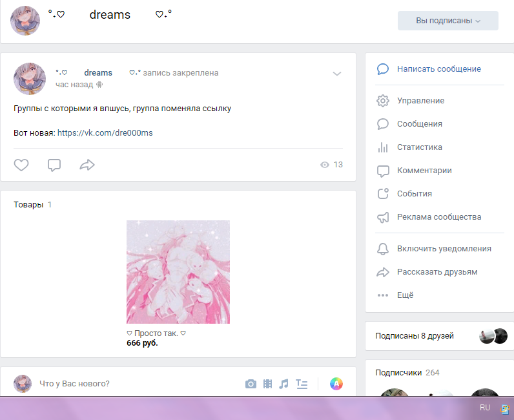Click the gear icon next to Управление
514x420 pixels.
coord(382,101)
